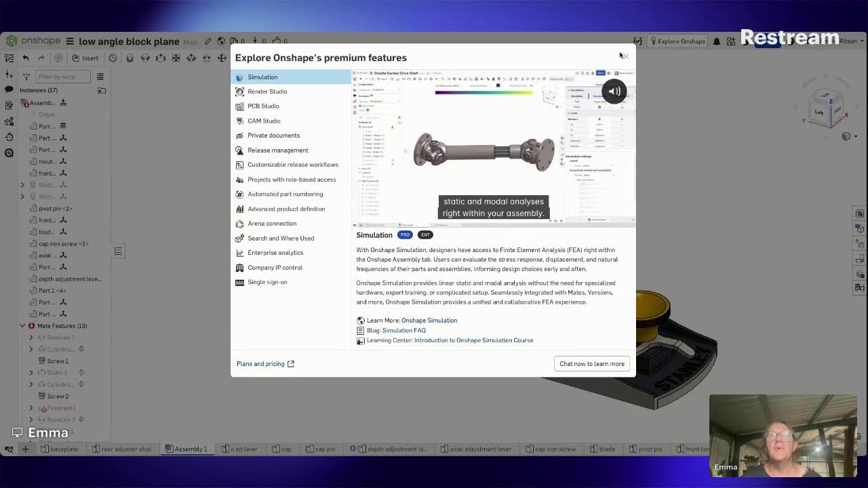
Task: Expand the Revolute 2 mate
Action: (31, 420)
